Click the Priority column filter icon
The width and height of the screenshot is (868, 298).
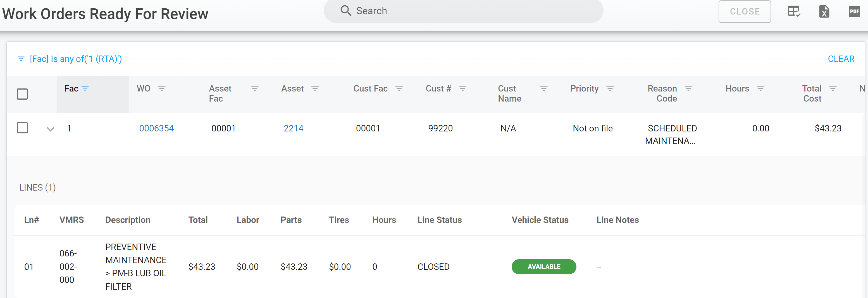[x=610, y=88]
